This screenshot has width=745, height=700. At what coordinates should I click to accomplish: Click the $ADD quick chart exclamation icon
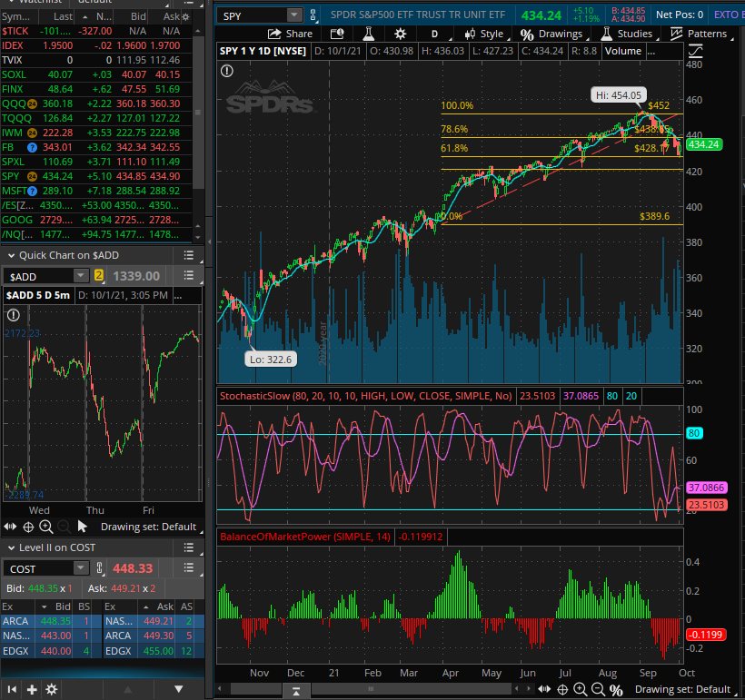point(14,315)
